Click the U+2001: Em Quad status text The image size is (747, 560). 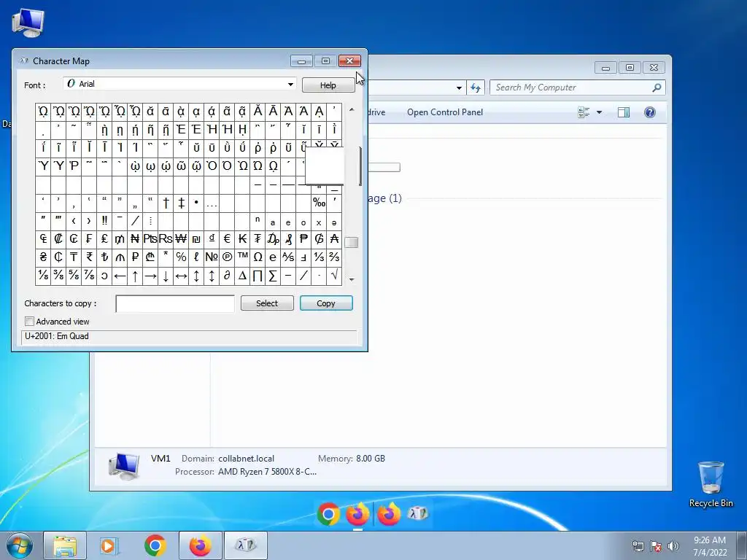pos(57,336)
